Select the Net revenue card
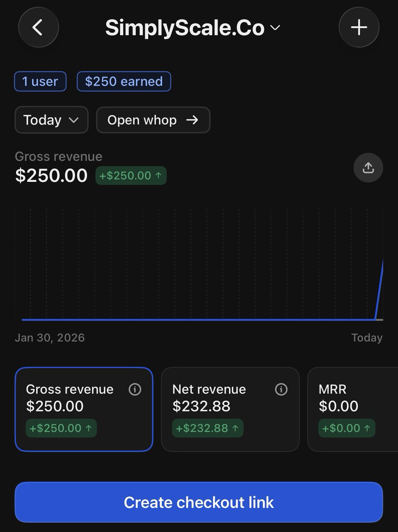Viewport: 398px width, 532px height. pyautogui.click(x=230, y=409)
